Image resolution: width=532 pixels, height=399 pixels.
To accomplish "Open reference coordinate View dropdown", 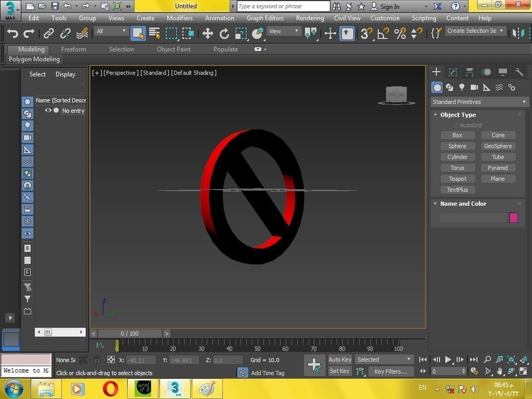I will [284, 31].
